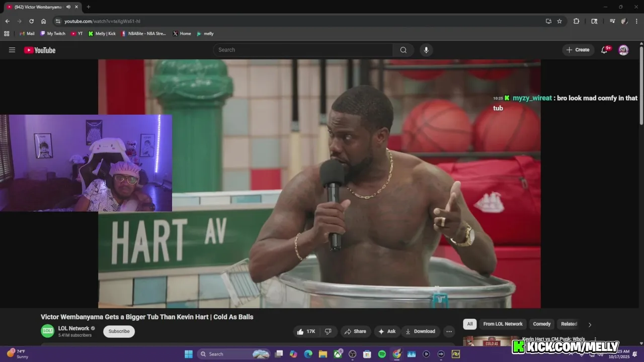Open Chrome's three-dot menu

click(636, 21)
